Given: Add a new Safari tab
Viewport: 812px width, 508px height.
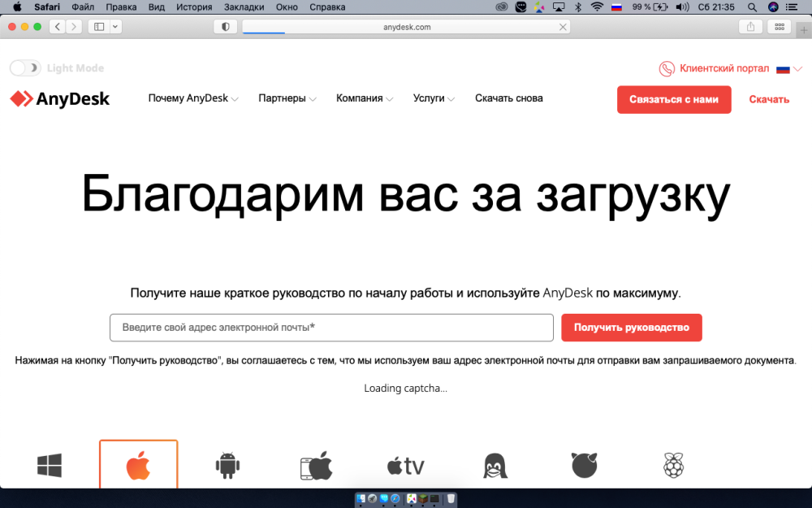Looking at the screenshot, I should (804, 29).
